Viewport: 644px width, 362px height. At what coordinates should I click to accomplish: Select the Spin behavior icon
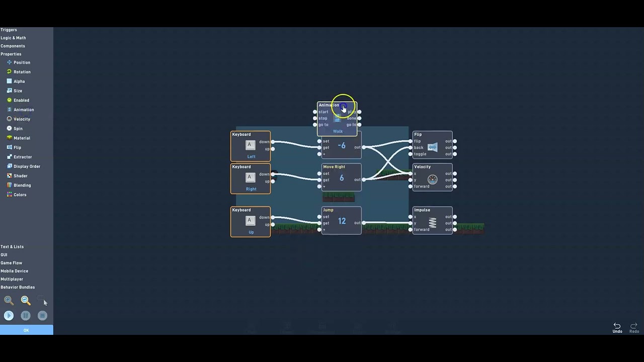[9, 128]
